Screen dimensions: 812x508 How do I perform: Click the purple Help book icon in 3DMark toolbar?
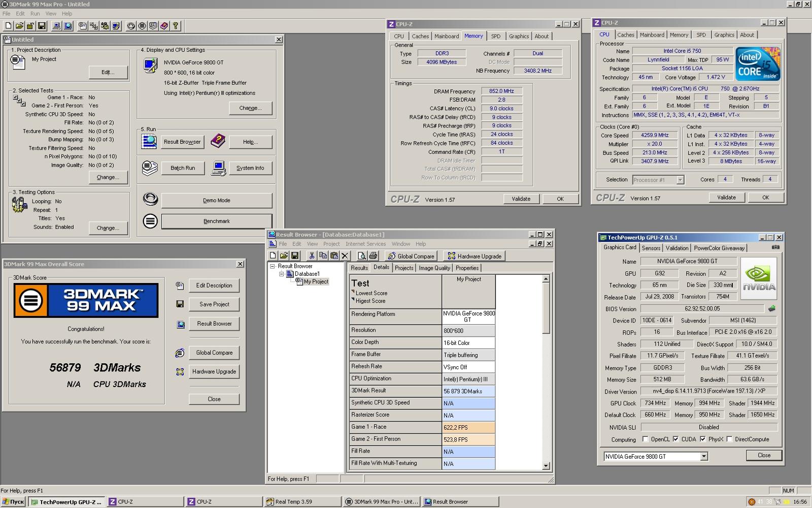pos(164,26)
